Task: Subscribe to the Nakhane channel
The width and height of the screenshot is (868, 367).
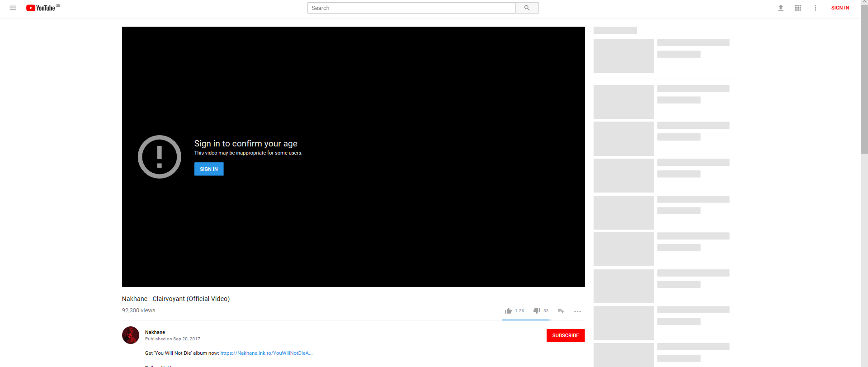Action: point(565,335)
